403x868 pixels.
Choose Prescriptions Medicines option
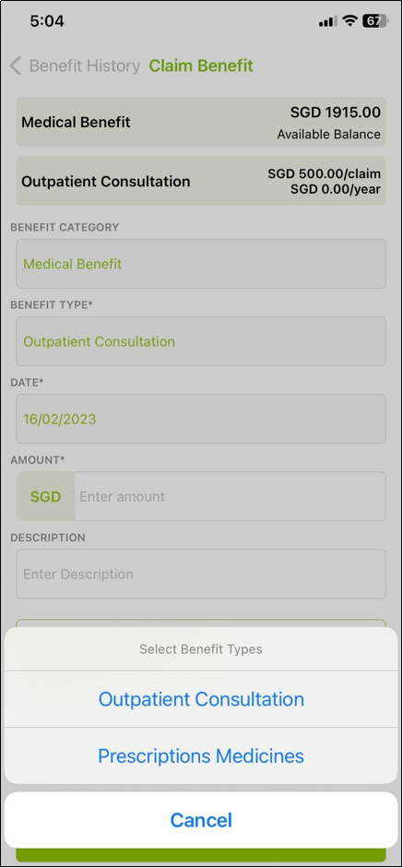click(201, 755)
